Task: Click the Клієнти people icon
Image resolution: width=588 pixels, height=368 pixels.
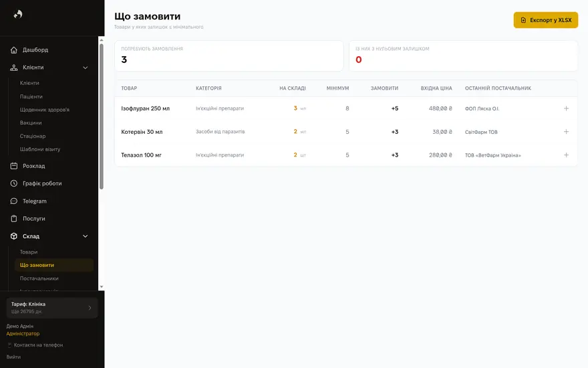Action: 14,68
